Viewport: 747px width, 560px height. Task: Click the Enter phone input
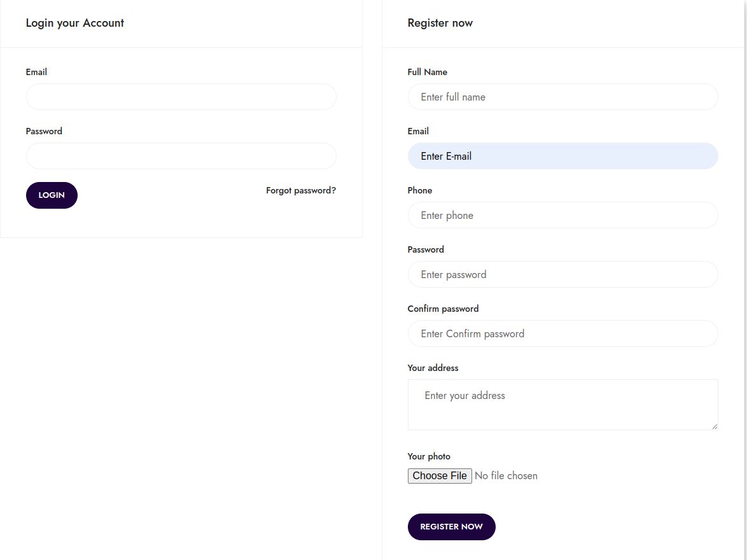tap(562, 215)
